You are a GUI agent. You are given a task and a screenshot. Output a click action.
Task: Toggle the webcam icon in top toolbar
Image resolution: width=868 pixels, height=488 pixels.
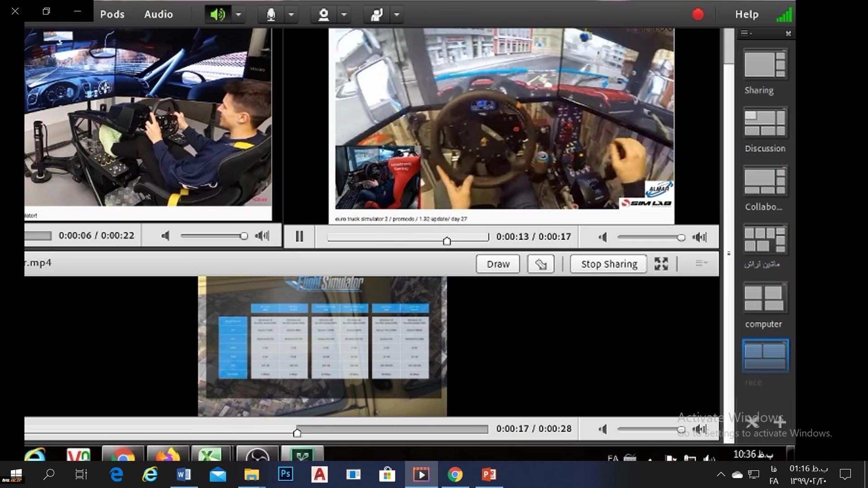pos(323,14)
